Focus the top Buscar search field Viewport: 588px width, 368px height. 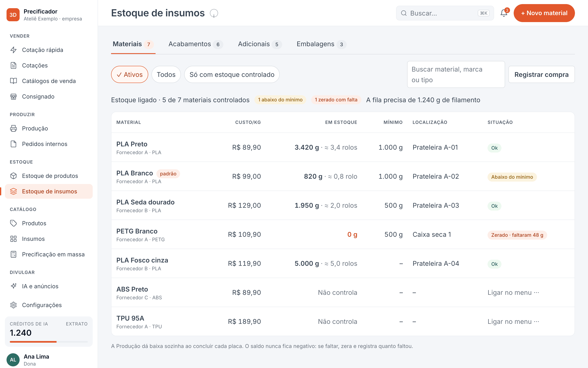tap(445, 13)
